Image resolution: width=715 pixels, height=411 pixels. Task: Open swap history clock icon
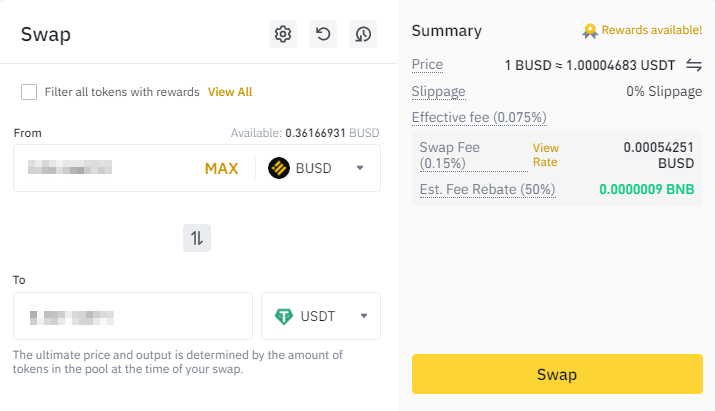tap(362, 34)
